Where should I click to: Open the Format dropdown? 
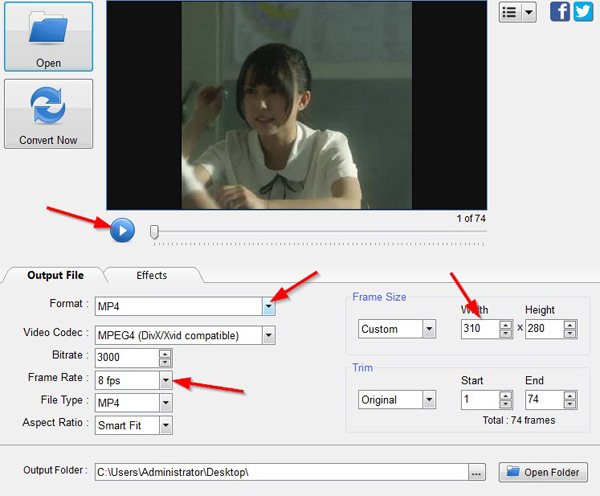pos(269,306)
